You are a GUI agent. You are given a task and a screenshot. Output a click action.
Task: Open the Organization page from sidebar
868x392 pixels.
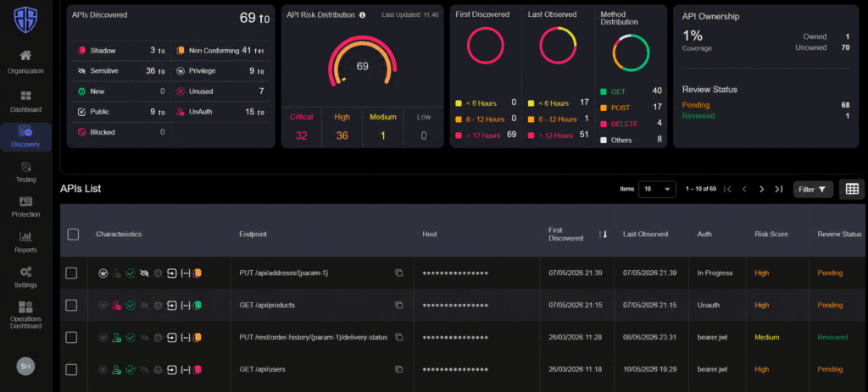click(25, 61)
